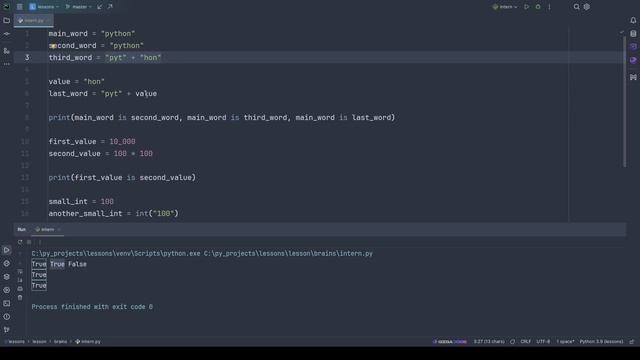640x360 pixels.
Task: Click line number 3 in the gutter
Action: (27, 58)
